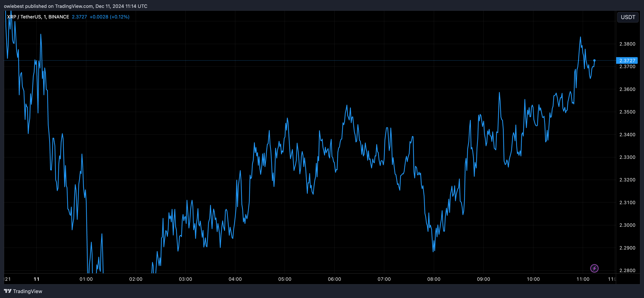
Task: Click the 2.3727 last price in legend
Action: (x=79, y=17)
